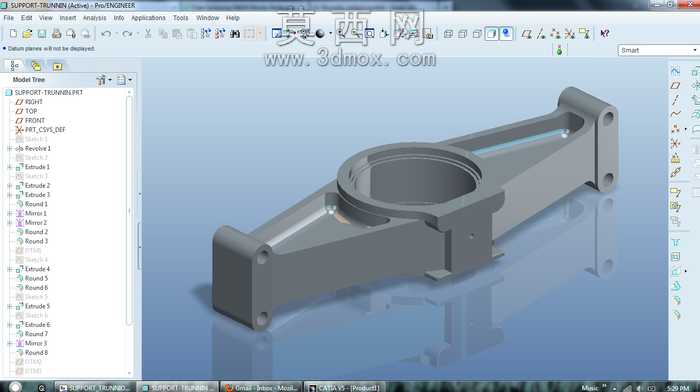This screenshot has width=700, height=392.
Task: Open the Applications menu
Action: (148, 18)
